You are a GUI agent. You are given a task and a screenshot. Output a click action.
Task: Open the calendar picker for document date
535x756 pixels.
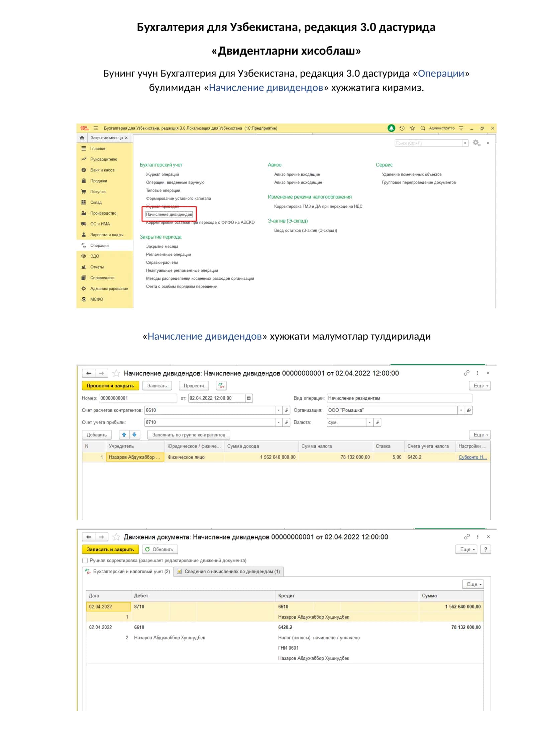[249, 398]
